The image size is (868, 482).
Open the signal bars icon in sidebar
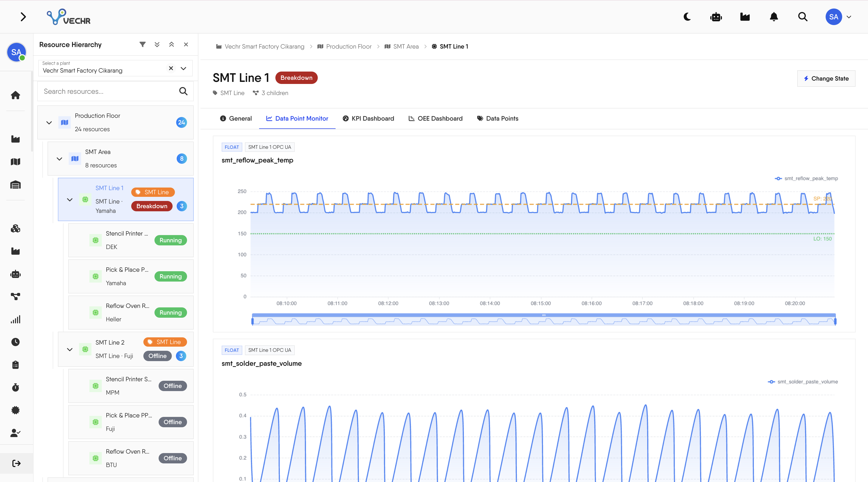(16, 319)
